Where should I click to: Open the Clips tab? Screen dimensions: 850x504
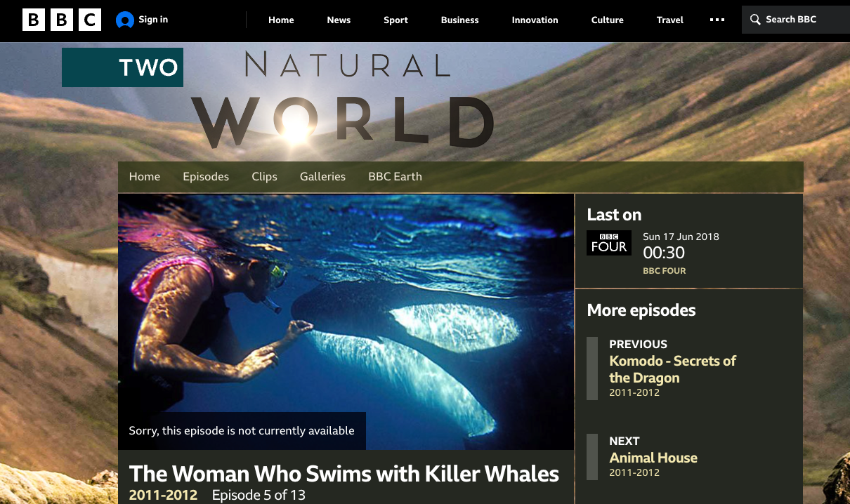264,177
